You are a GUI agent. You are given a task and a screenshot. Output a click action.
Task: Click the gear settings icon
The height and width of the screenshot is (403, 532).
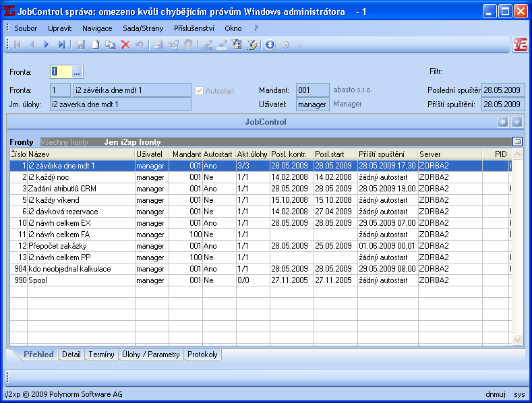tap(188, 44)
